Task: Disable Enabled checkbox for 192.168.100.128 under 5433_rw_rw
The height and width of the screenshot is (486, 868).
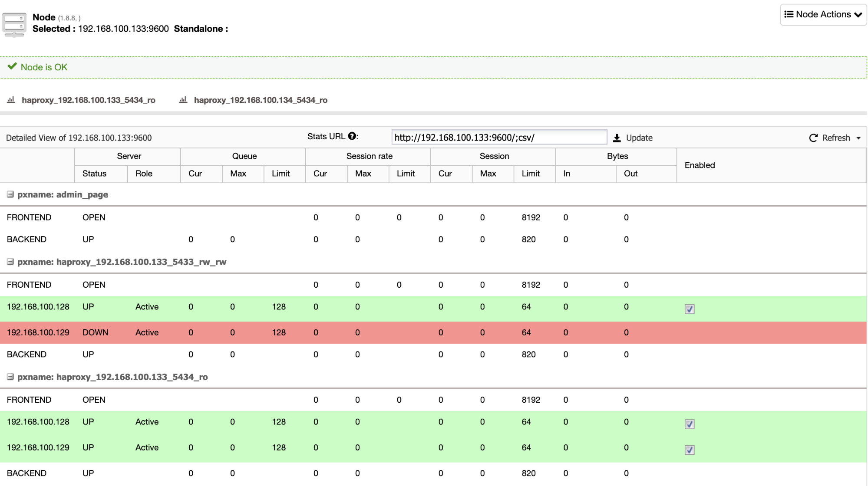Action: point(689,309)
